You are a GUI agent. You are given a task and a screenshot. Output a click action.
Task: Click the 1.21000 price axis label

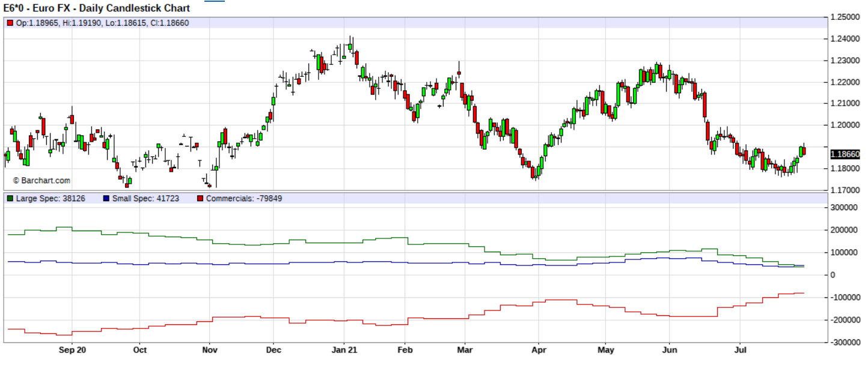(x=845, y=104)
